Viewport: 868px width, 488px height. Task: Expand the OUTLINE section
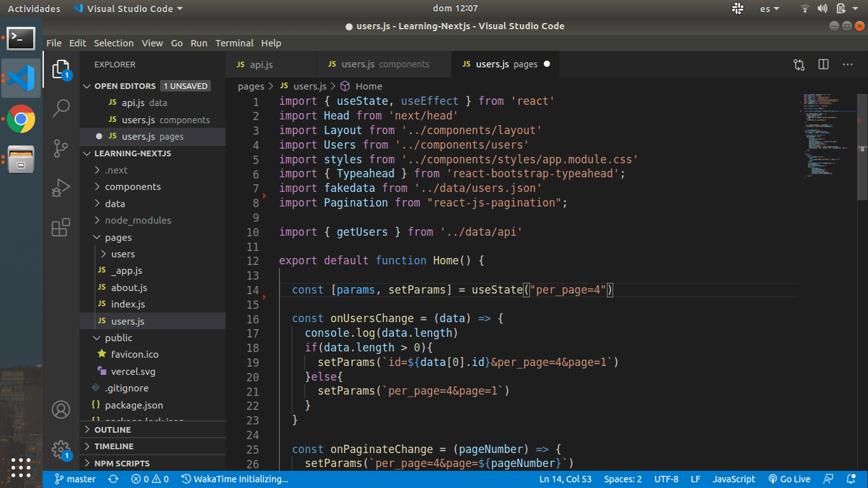coord(112,430)
